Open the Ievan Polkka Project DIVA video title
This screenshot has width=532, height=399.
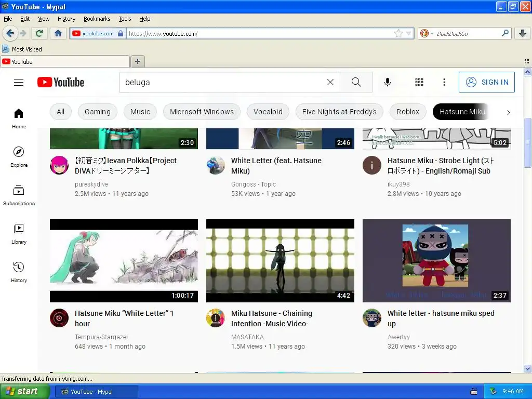tap(126, 166)
